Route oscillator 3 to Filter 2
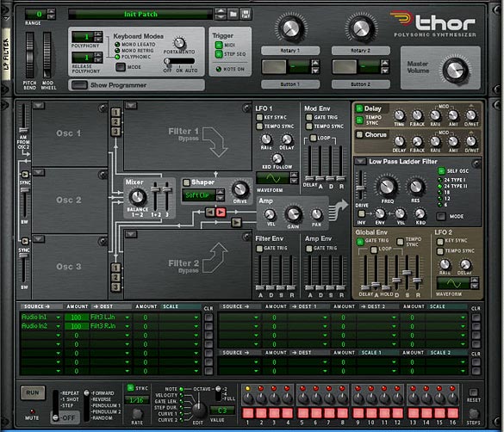 [x=115, y=287]
